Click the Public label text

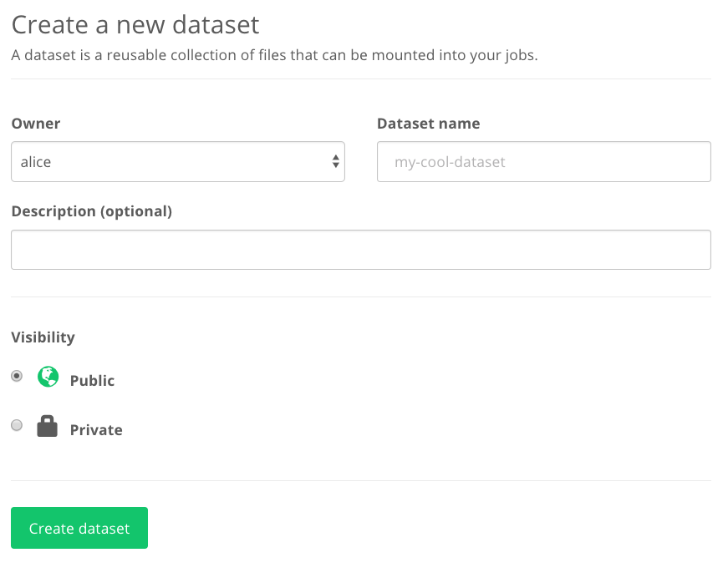(92, 380)
